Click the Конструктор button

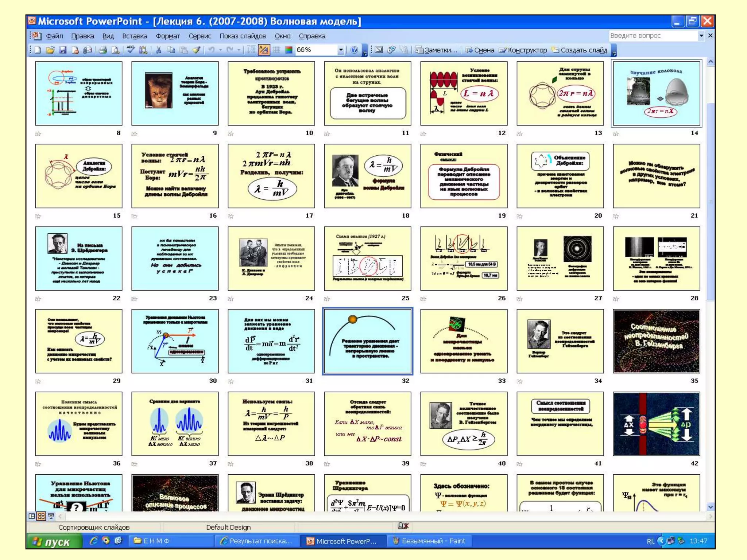click(x=523, y=50)
